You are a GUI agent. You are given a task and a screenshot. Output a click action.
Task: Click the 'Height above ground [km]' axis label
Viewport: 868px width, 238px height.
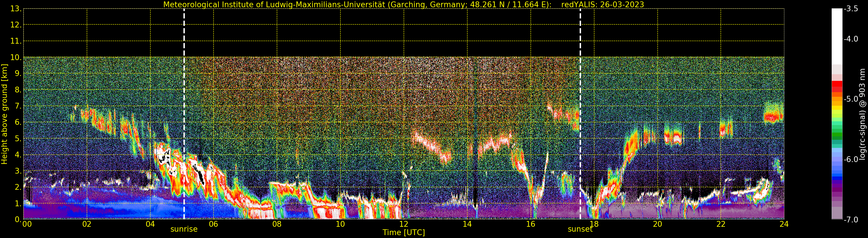click(x=4, y=114)
